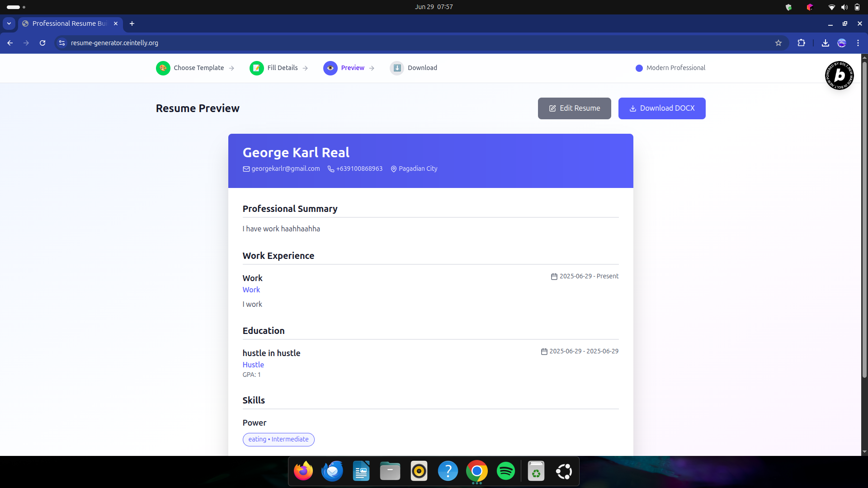Click the Download step arrow icon

click(397, 68)
